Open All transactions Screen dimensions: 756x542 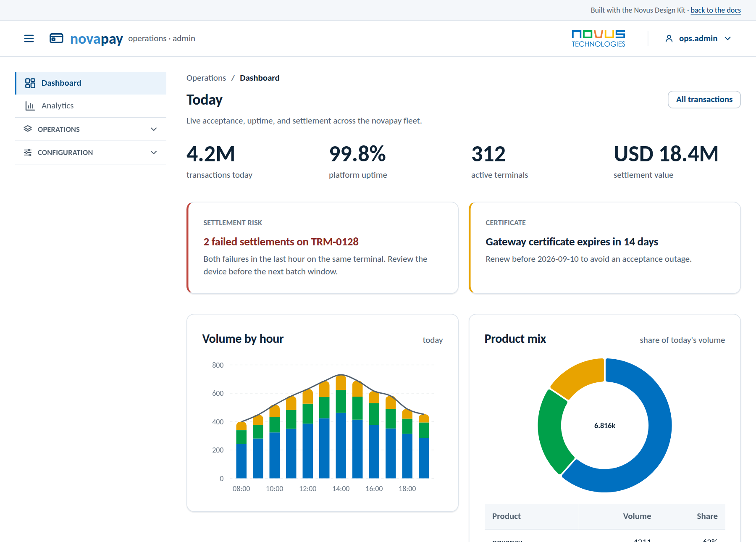[704, 100]
